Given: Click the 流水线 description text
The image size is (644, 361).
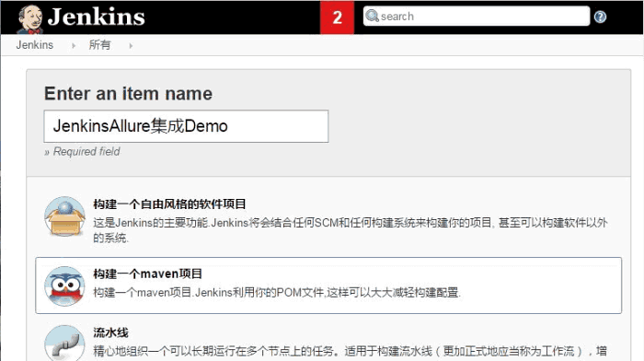Looking at the screenshot, I should click(350, 351).
